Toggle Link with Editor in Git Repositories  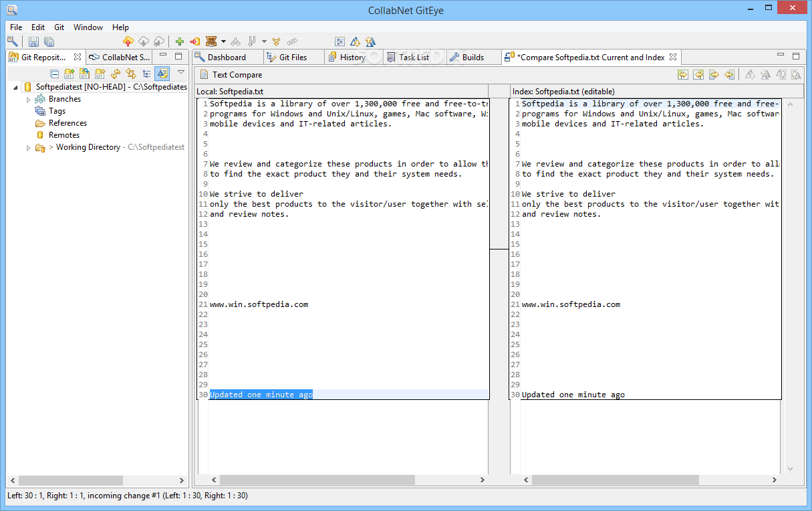tap(131, 74)
